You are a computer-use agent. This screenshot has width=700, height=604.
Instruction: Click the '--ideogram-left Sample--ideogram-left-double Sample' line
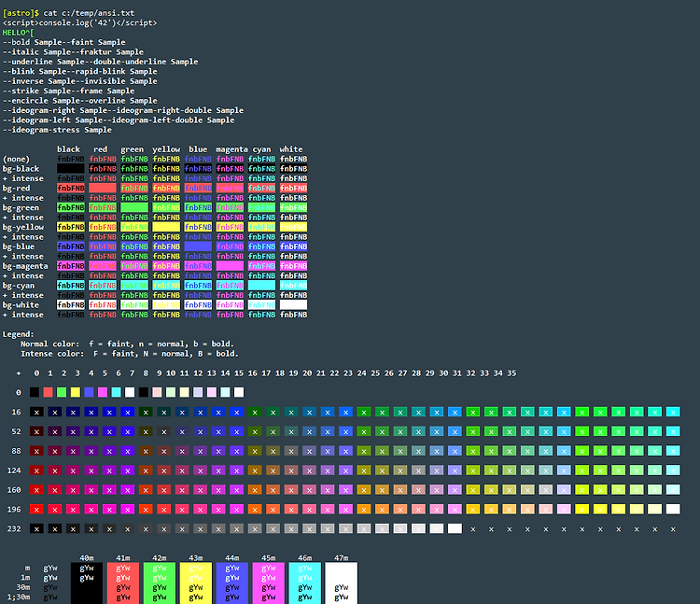[x=119, y=120]
